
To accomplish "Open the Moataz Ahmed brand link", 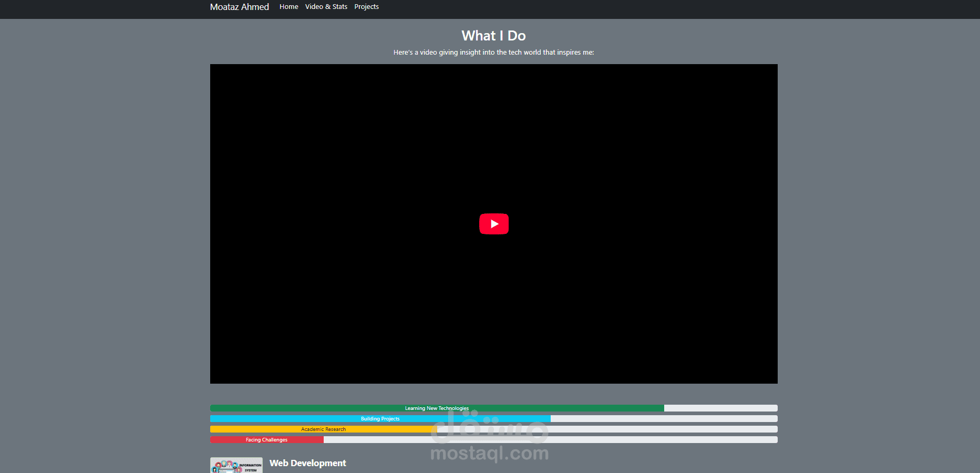I will point(240,7).
